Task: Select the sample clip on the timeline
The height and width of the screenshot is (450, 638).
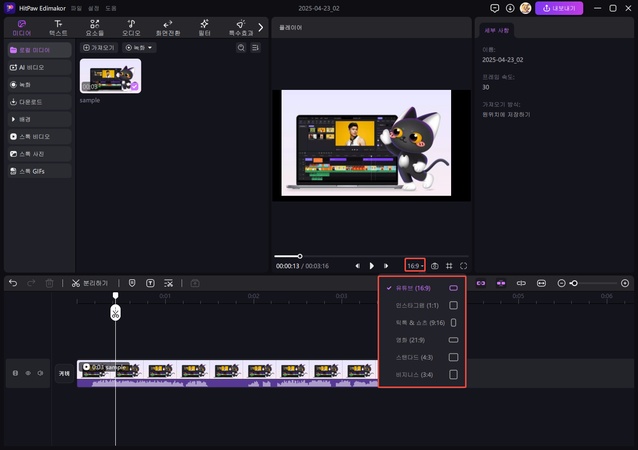Action: (228, 374)
